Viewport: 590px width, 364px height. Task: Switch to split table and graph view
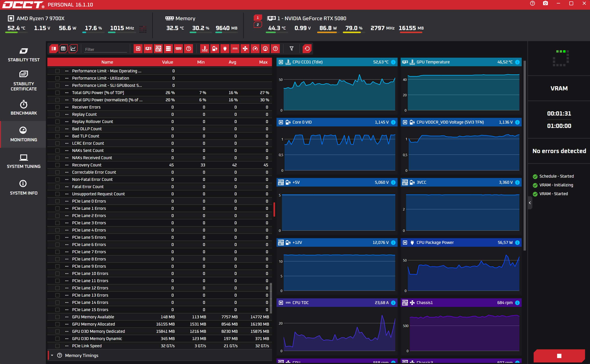53,49
